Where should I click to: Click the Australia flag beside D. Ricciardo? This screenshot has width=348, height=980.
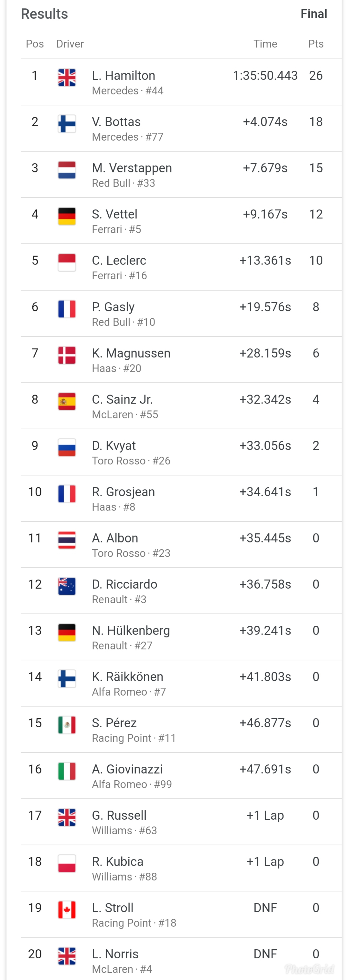(67, 586)
